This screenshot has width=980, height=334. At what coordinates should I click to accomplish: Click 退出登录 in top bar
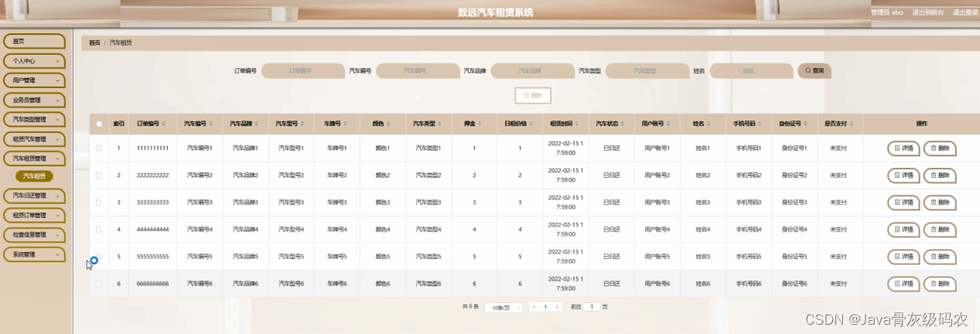[965, 12]
